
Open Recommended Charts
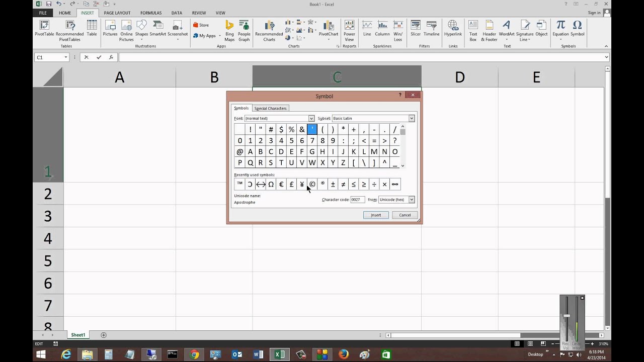coord(269,31)
